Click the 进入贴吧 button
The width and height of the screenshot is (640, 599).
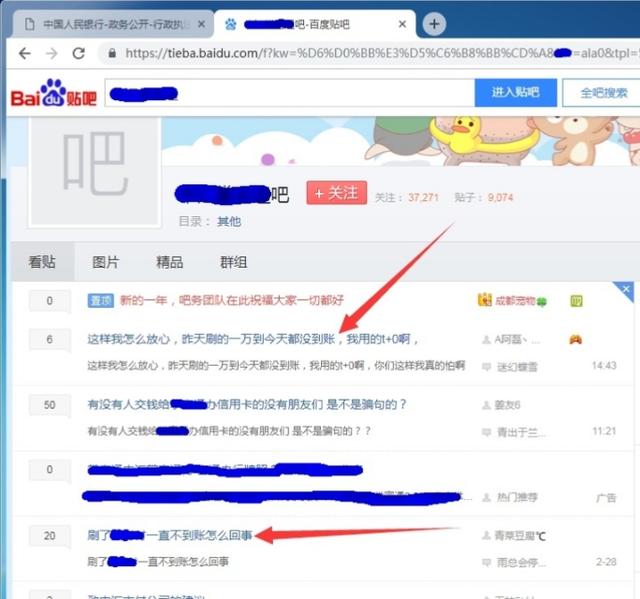pos(515,93)
